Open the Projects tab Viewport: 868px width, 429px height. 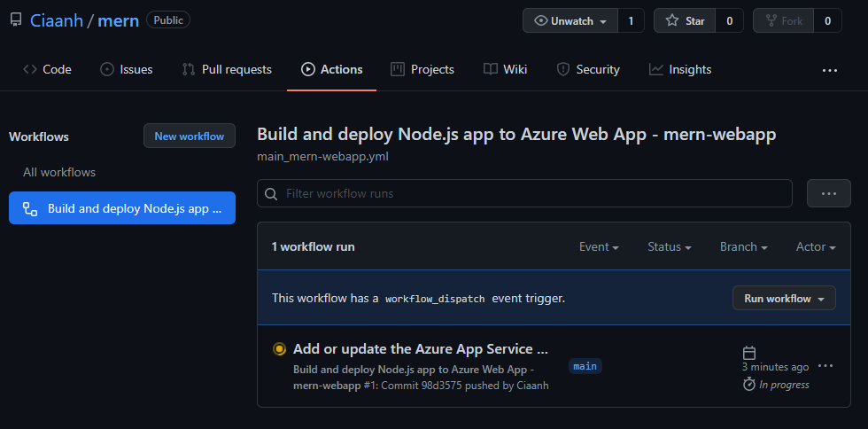click(x=422, y=69)
